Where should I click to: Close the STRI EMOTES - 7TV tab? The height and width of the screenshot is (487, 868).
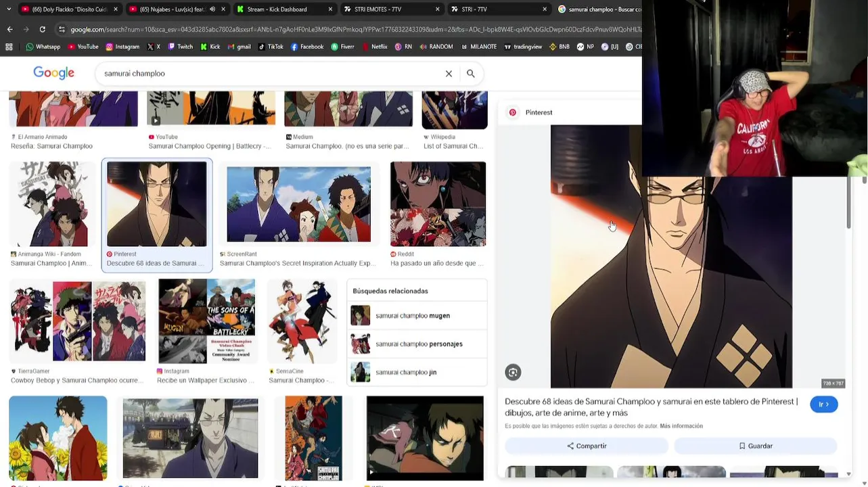437,9
